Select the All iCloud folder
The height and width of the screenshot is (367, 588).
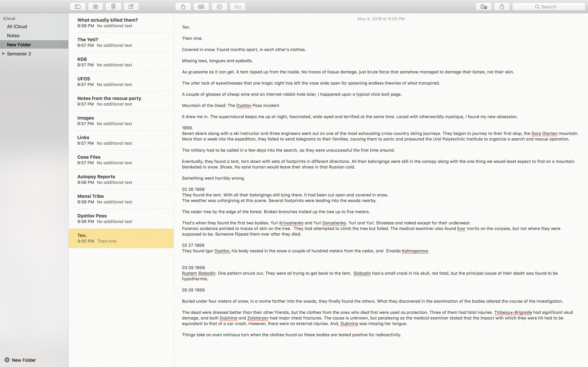tap(17, 26)
